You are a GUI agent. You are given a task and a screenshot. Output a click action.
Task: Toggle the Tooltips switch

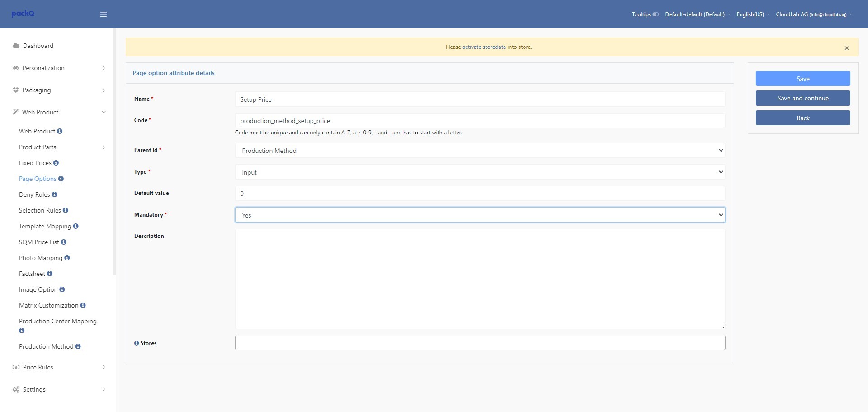pos(656,14)
